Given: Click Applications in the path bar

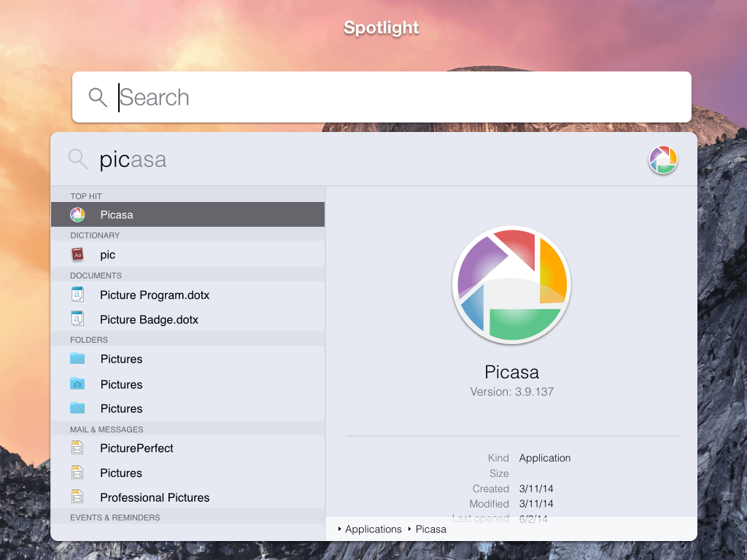Looking at the screenshot, I should click(373, 529).
